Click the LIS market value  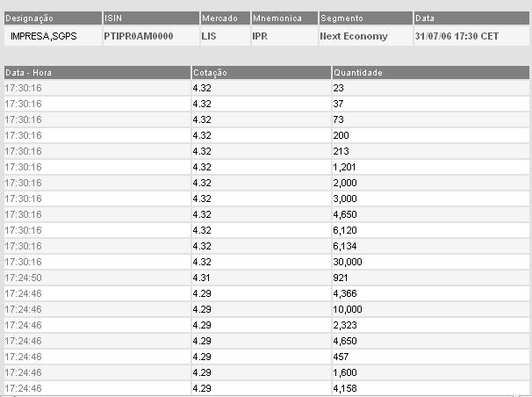209,37
